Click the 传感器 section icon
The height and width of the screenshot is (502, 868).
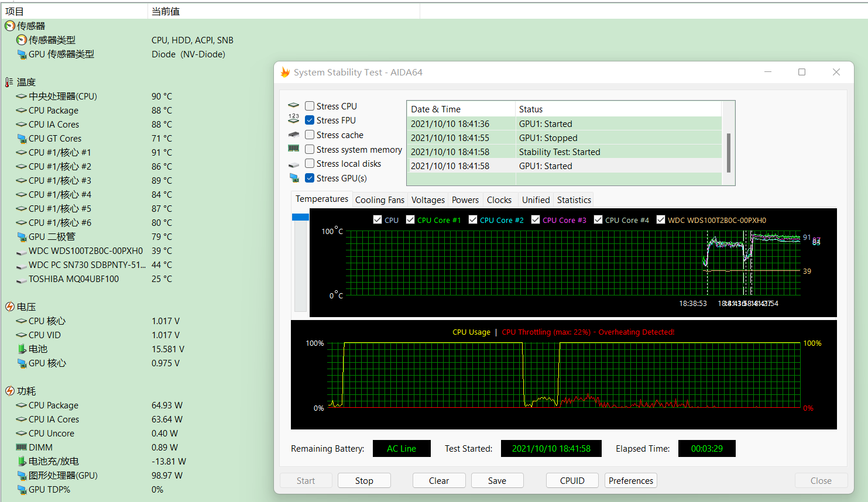tap(10, 26)
